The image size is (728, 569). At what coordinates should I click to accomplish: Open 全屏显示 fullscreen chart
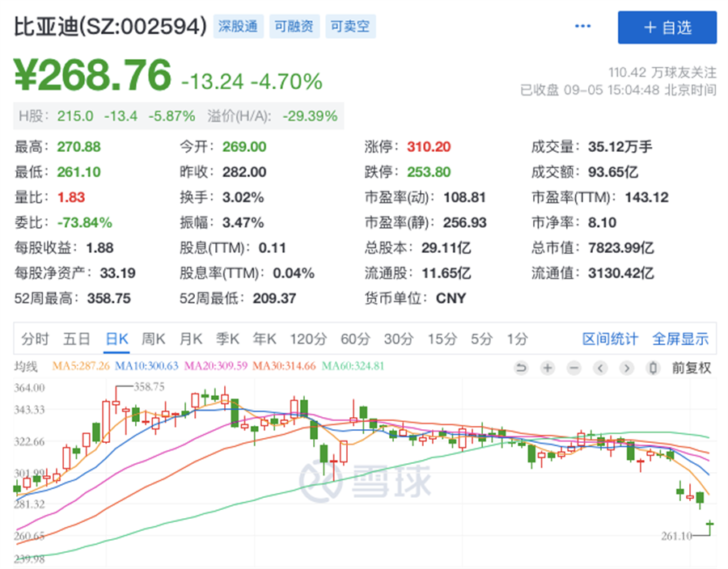[x=680, y=339]
